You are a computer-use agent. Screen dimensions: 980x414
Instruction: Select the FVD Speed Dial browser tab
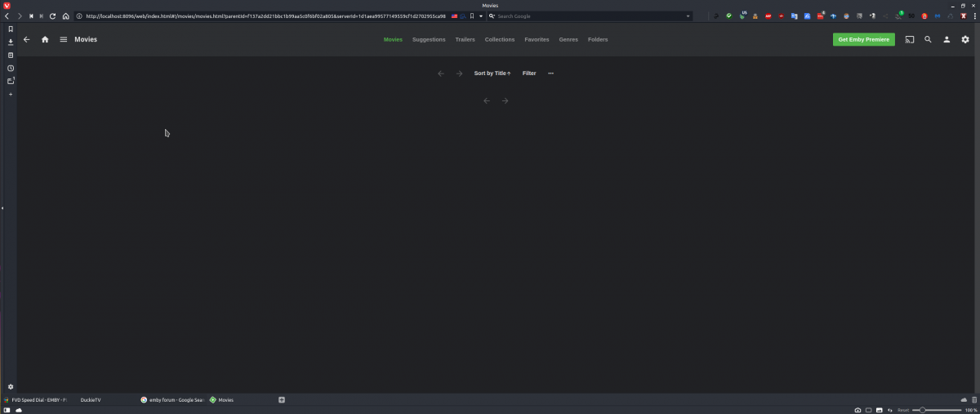pos(35,399)
